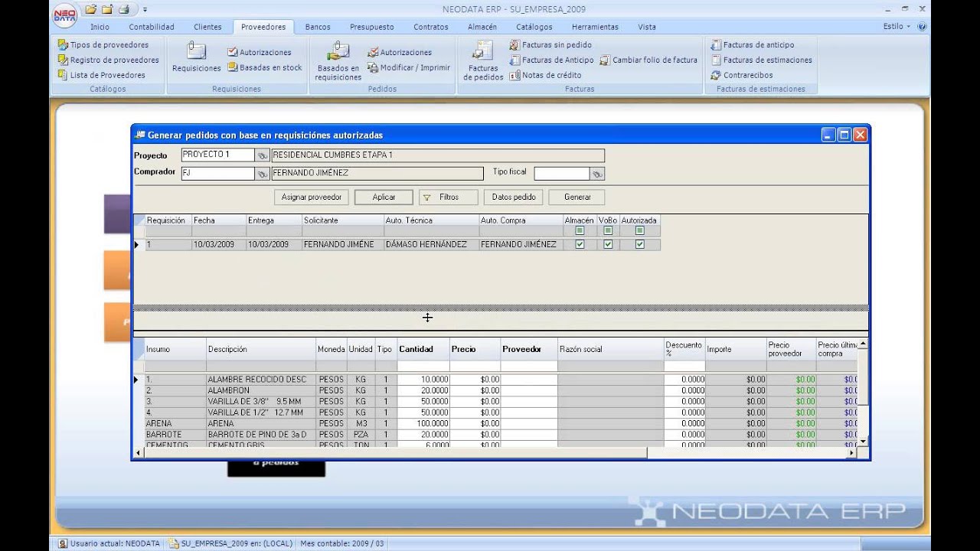Toggle Autorizada checkbox for requisición 1
The width and height of the screenshot is (980, 551).
[x=639, y=244]
